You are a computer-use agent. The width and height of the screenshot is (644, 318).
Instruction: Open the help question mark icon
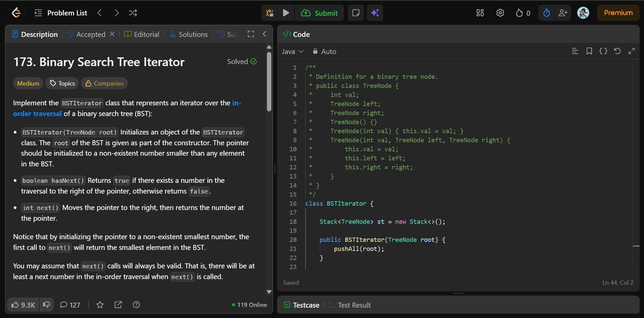[x=136, y=305]
